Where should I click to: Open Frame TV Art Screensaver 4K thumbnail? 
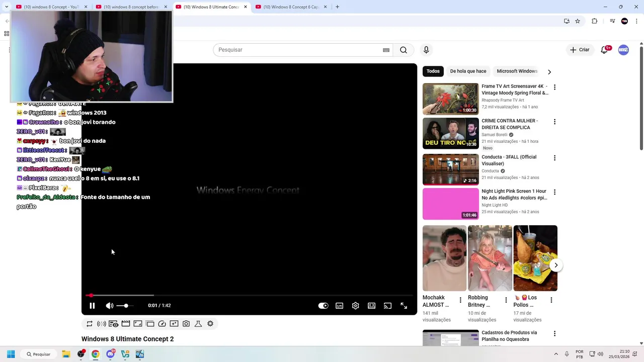(451, 99)
